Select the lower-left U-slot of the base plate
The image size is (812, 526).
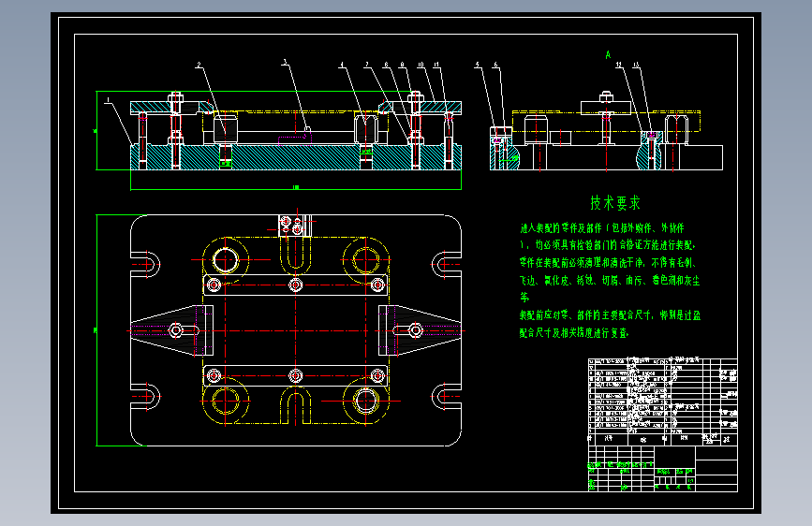[145, 397]
